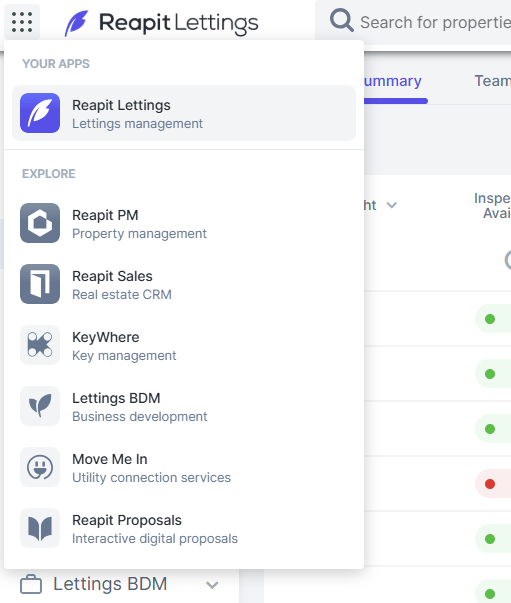
Task: Switch to the Summary tab
Action: (393, 81)
